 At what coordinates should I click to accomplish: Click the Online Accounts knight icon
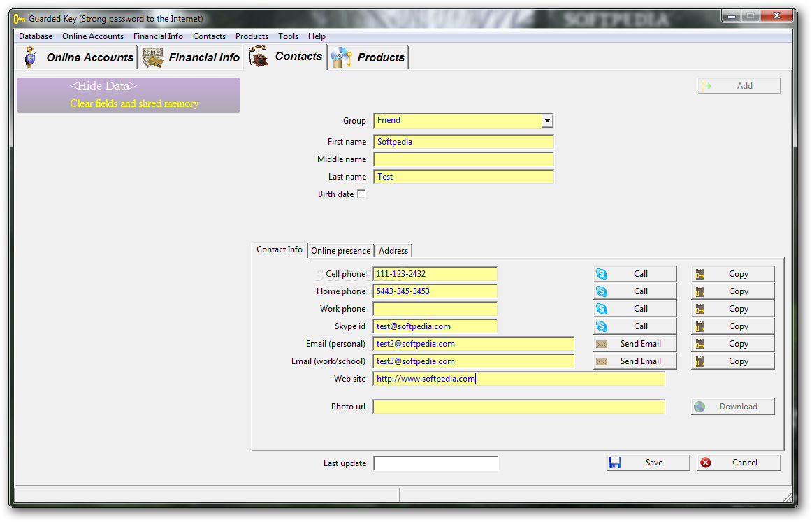(30, 57)
